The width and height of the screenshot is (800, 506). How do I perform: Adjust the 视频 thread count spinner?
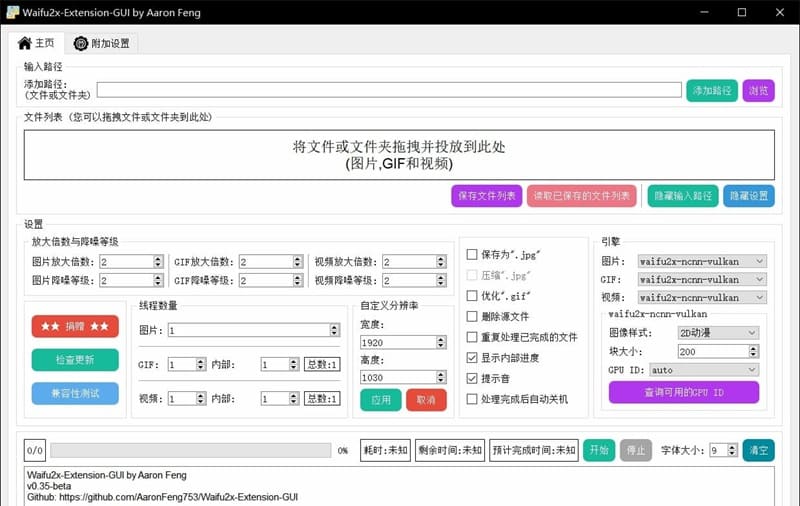coord(187,398)
